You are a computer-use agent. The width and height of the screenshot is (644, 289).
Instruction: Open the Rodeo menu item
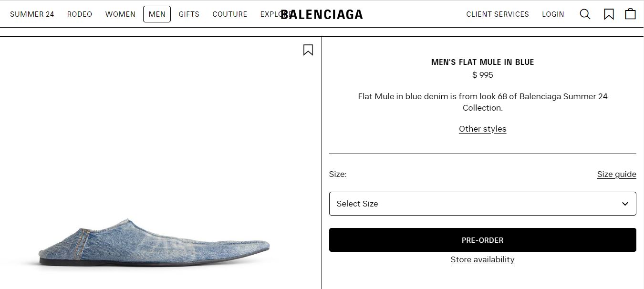point(80,14)
